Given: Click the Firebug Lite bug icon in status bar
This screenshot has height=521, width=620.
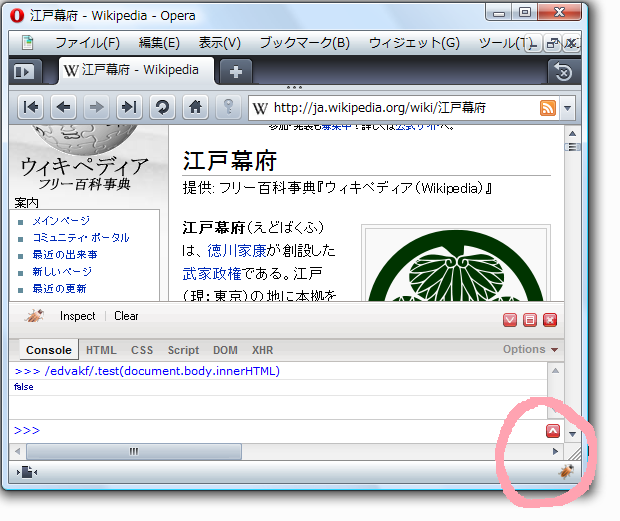Looking at the screenshot, I should coord(566,471).
